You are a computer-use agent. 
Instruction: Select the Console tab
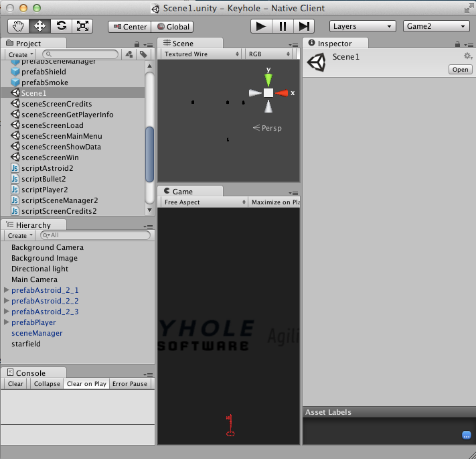click(x=31, y=373)
